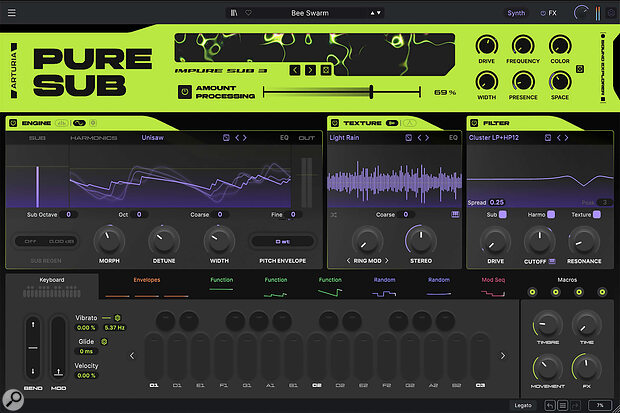
Task: Switch to the Synth view tab
Action: pos(516,13)
